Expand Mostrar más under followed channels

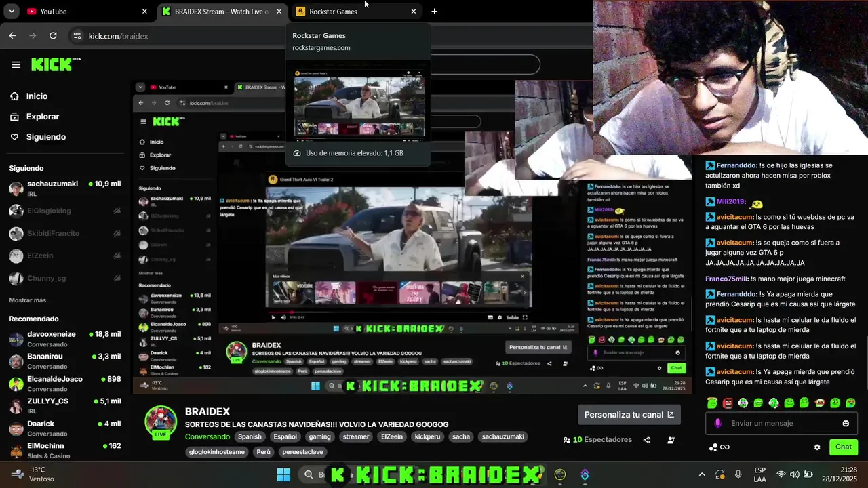click(27, 300)
